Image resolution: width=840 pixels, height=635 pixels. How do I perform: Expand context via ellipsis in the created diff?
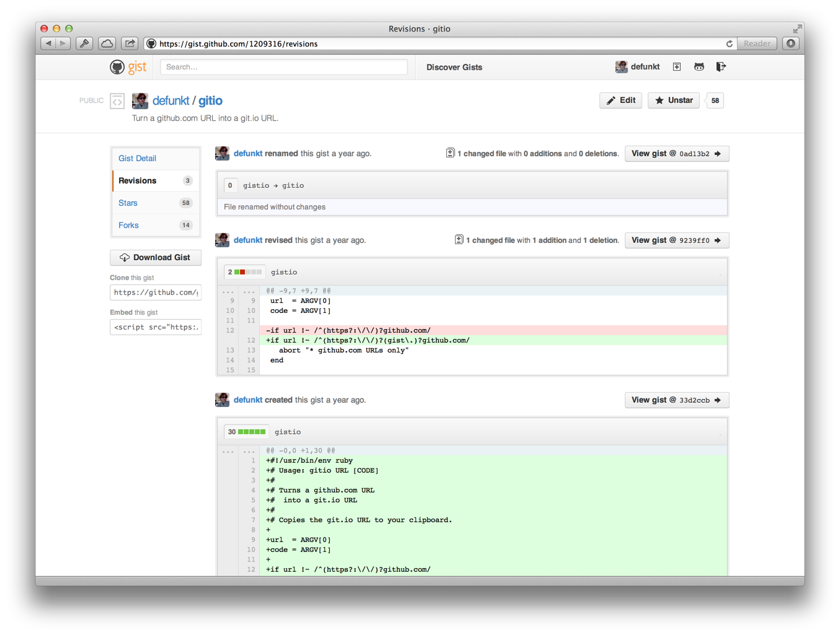(x=228, y=451)
